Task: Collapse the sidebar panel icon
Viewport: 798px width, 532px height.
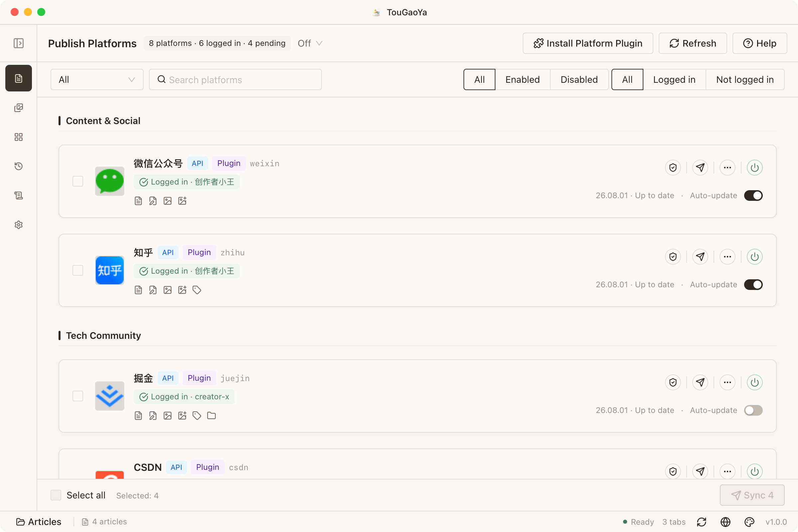Action: pyautogui.click(x=19, y=43)
